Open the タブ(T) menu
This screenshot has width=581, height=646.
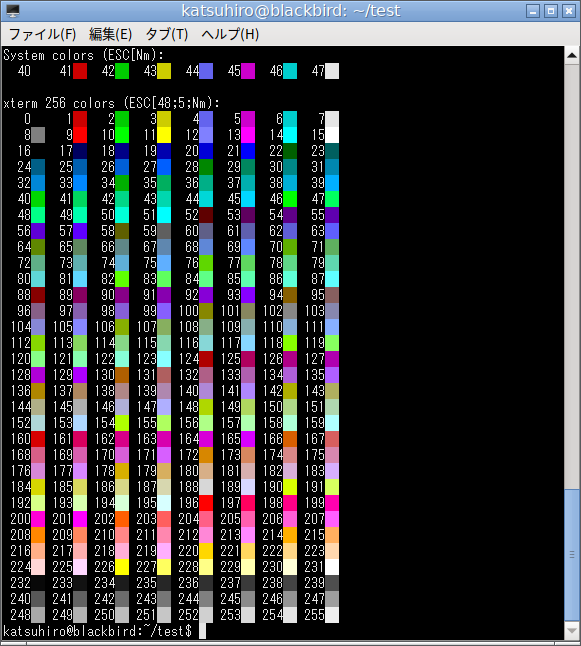tap(166, 34)
